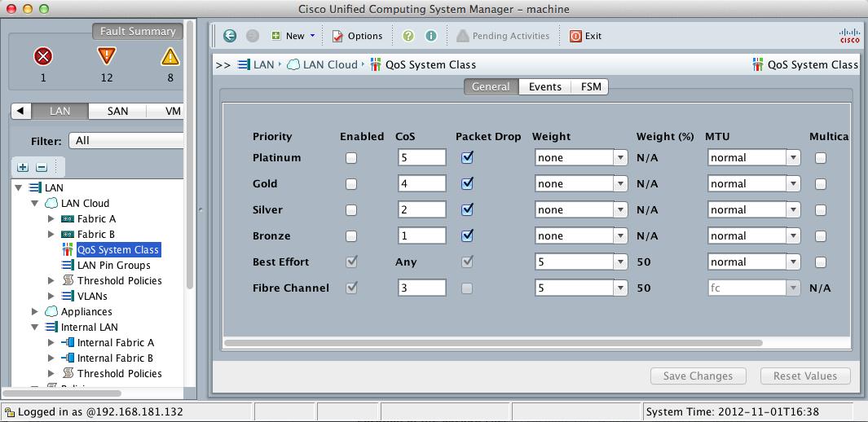Click the expand-all plus icon

click(24, 167)
